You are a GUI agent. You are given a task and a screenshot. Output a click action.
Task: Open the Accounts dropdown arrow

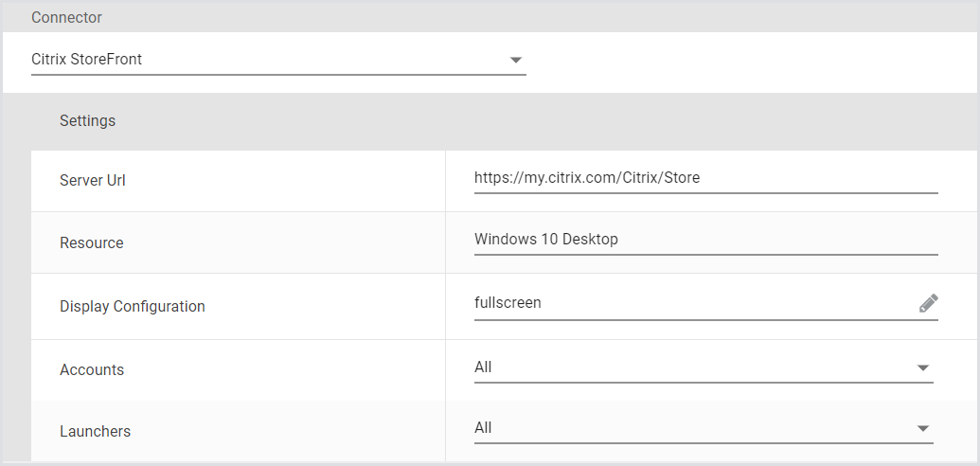tap(923, 367)
